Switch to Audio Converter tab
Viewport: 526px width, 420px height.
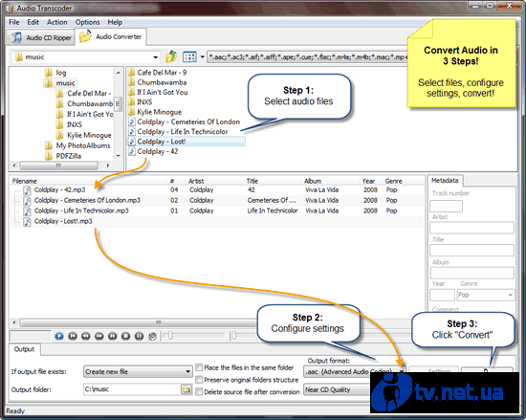[x=110, y=37]
